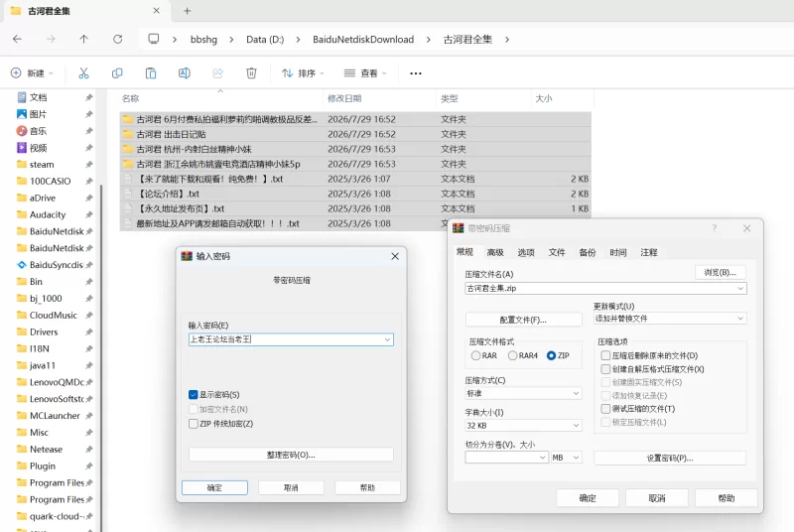This screenshot has height=532, width=794.
Task: Select the 【论坛介绍】.txt file
Action: [x=355, y=194]
